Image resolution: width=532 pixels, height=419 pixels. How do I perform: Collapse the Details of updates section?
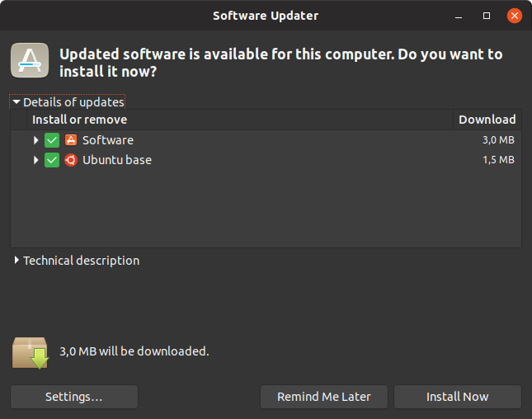pos(16,102)
